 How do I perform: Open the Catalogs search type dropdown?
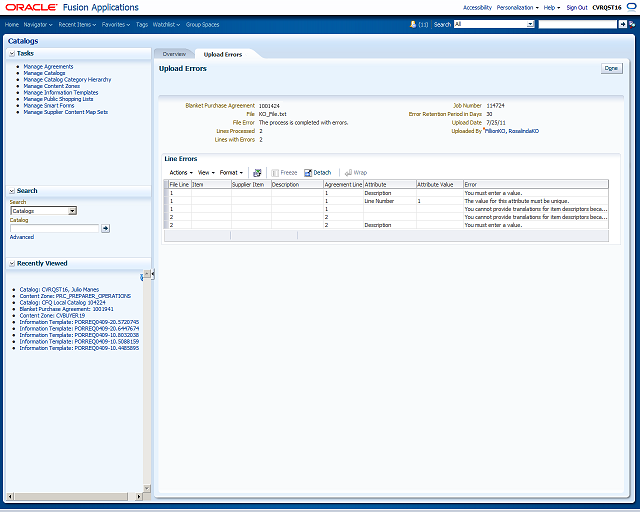click(x=43, y=211)
